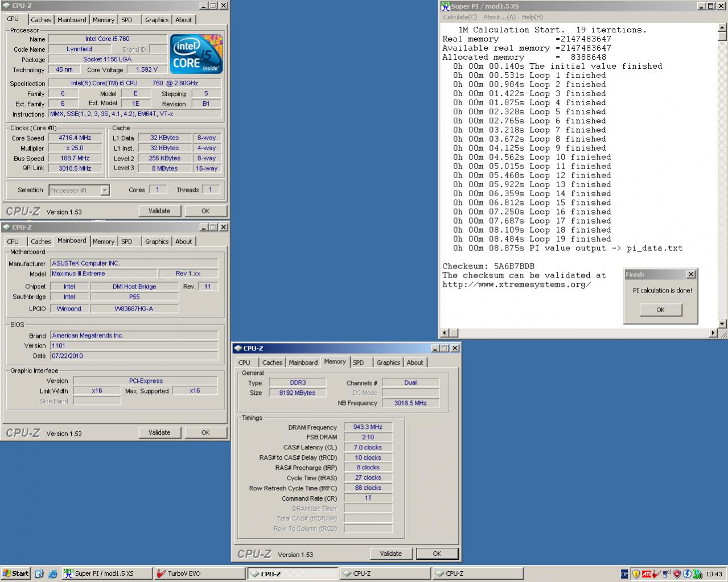Click Super PI vertical scrollbar up arrow
This screenshot has height=582, width=728.
coord(722,27)
